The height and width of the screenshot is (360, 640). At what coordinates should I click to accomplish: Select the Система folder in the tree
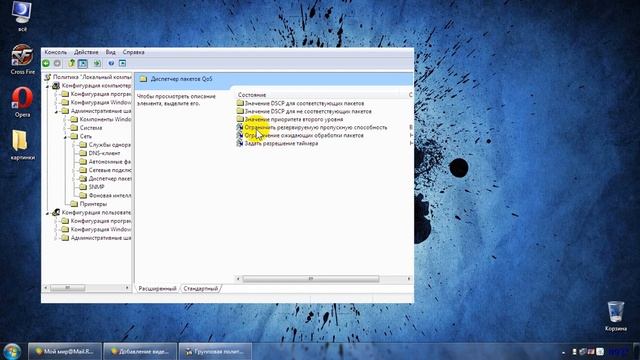(91, 128)
